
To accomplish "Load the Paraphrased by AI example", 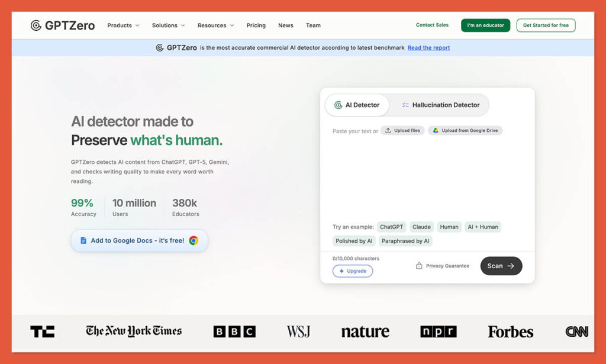I will [405, 241].
